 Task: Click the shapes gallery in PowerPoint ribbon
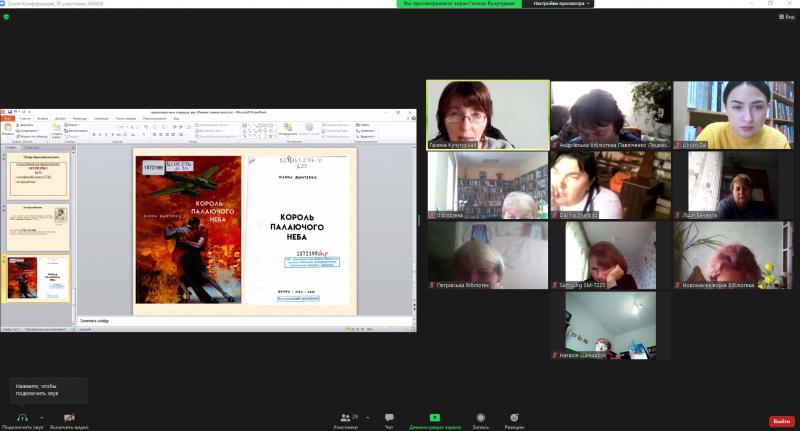pos(259,131)
